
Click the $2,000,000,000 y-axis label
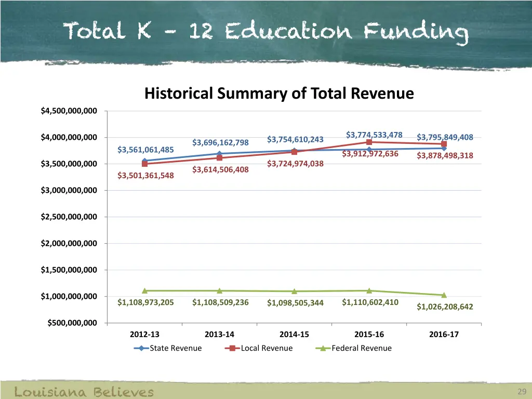click(69, 243)
